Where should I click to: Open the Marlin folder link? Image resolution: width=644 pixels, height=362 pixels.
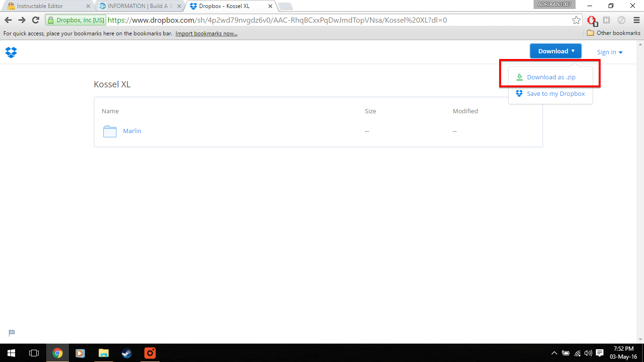tap(132, 131)
